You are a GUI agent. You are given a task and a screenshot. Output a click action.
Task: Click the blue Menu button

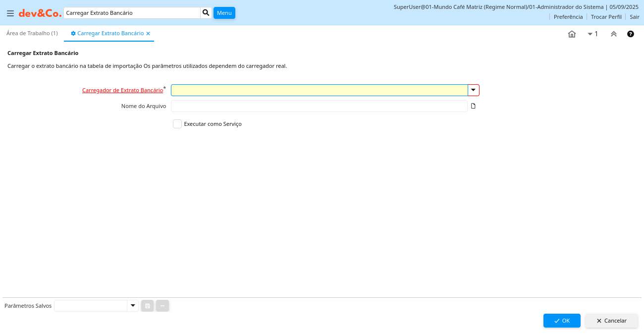pyautogui.click(x=224, y=13)
